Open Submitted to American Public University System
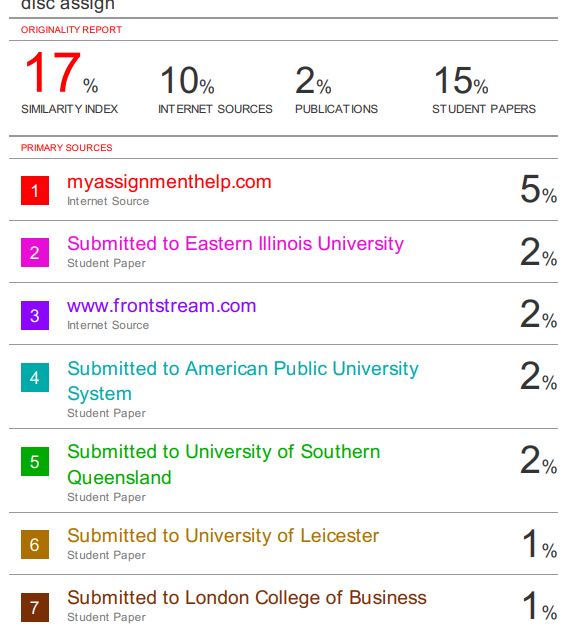585x630 pixels. point(243,381)
